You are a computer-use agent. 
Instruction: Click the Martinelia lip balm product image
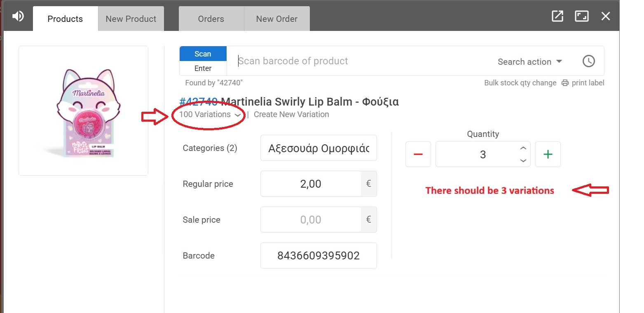[83, 111]
